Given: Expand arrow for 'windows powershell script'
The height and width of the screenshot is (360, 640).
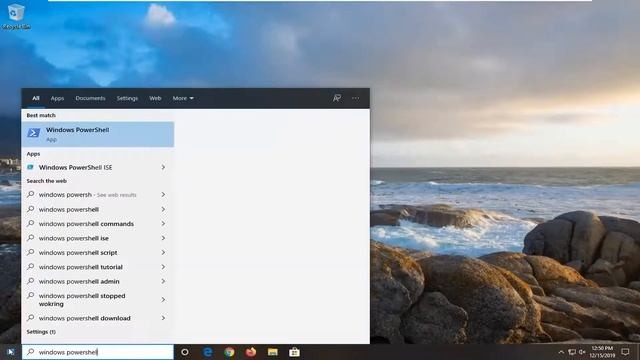Looking at the screenshot, I should click(x=163, y=253).
